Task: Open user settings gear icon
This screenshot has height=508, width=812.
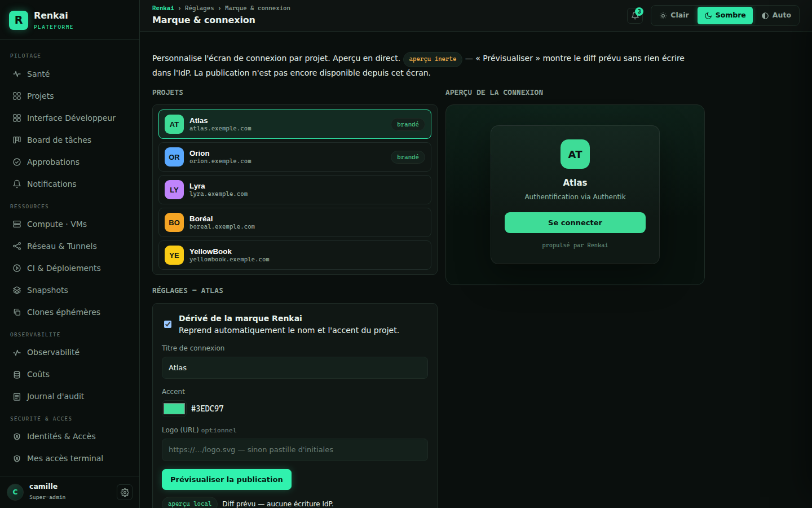Action: [x=125, y=492]
